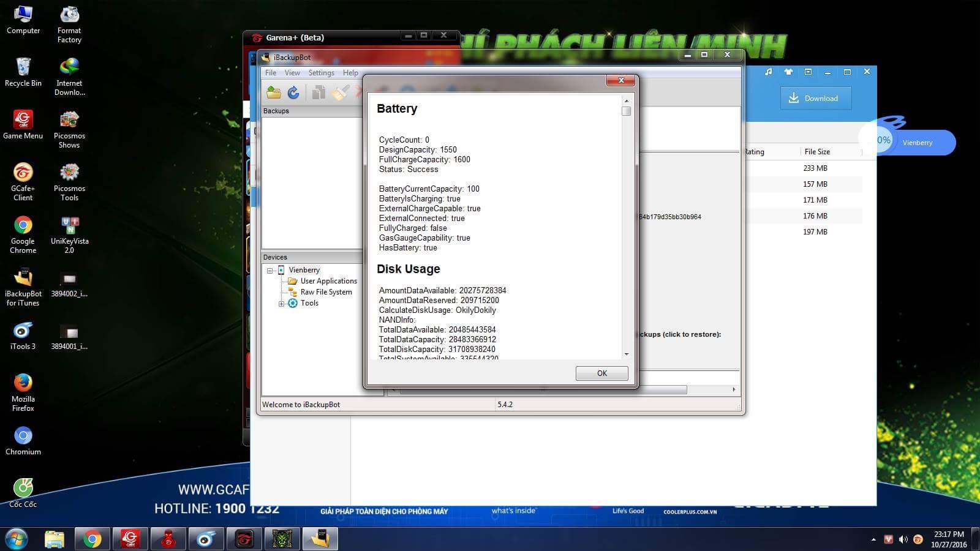Open the Settings menu

pos(321,73)
